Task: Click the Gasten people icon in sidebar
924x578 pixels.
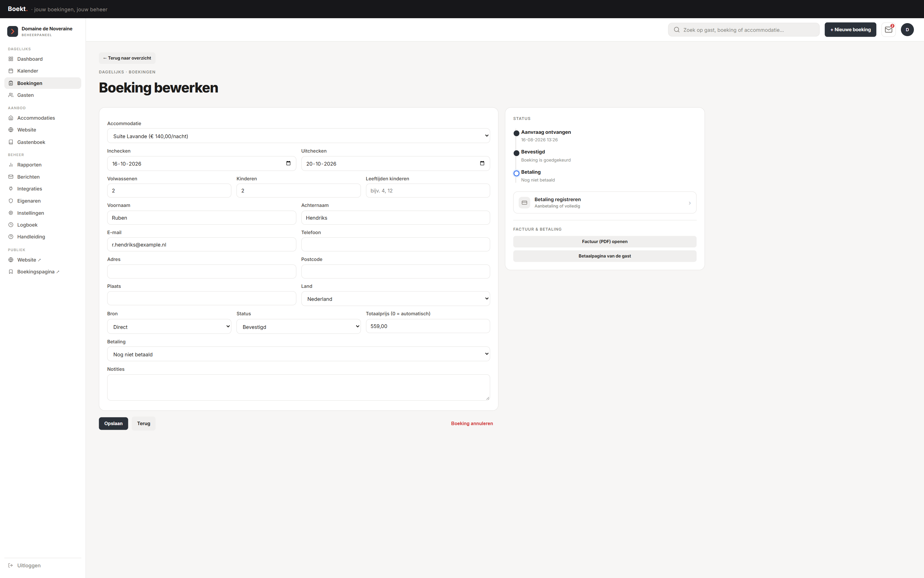Action: coord(11,95)
